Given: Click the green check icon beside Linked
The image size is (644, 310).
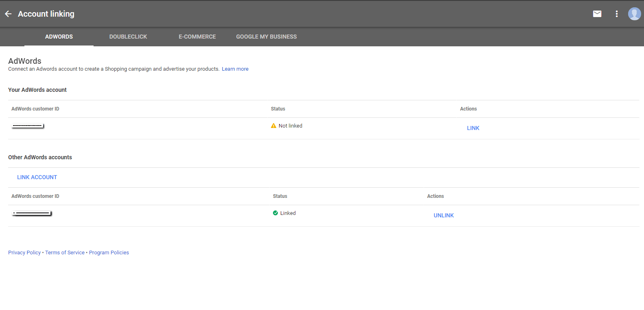Looking at the screenshot, I should point(275,213).
